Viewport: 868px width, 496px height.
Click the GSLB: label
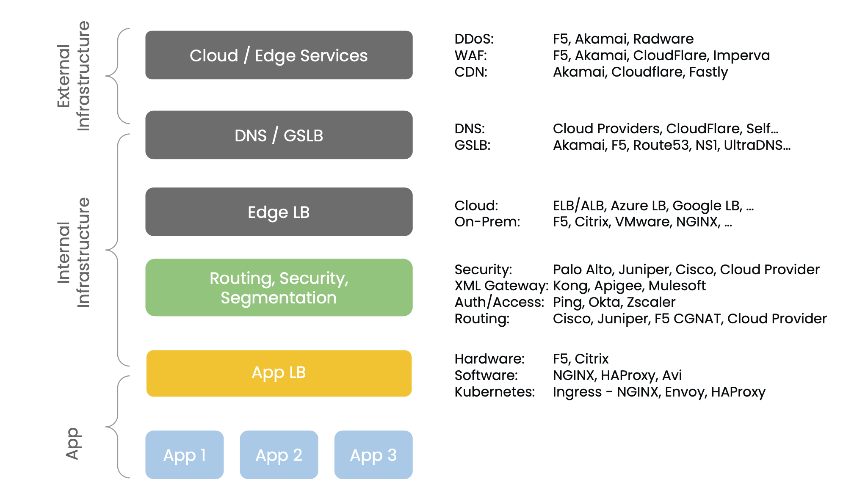[x=472, y=145]
